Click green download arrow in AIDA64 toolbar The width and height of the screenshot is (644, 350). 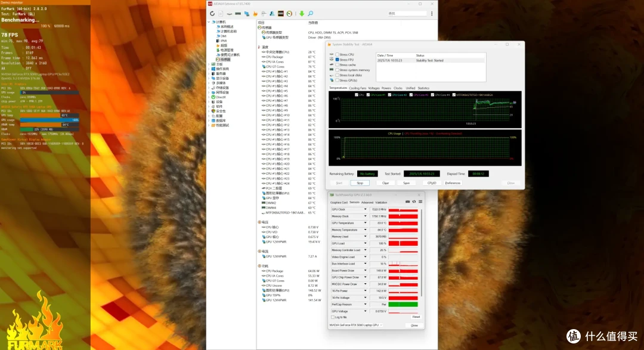pyautogui.click(x=302, y=14)
